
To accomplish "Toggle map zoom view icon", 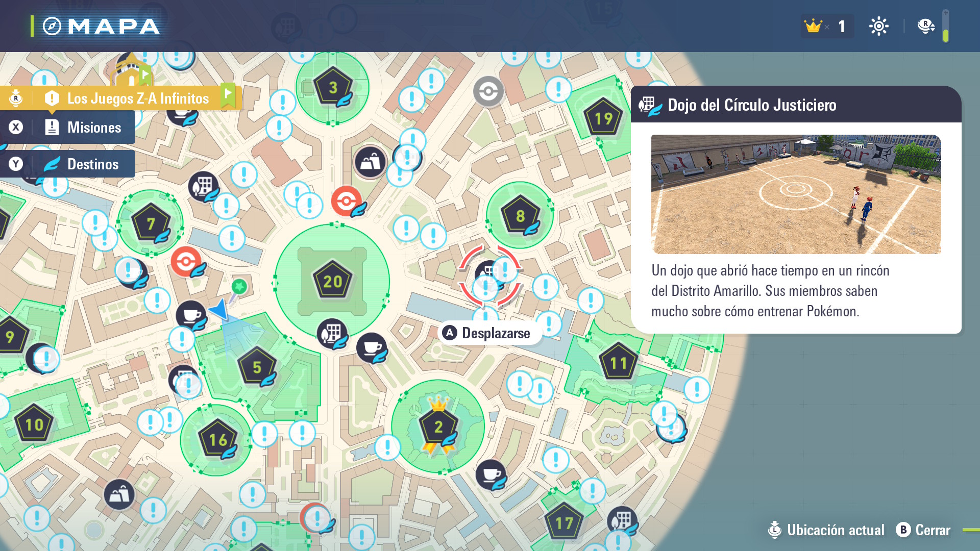I will (925, 26).
